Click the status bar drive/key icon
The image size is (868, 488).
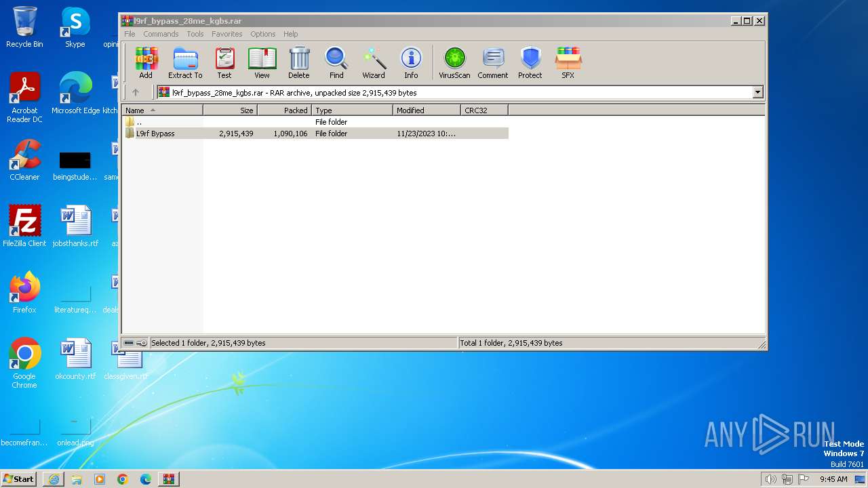136,343
